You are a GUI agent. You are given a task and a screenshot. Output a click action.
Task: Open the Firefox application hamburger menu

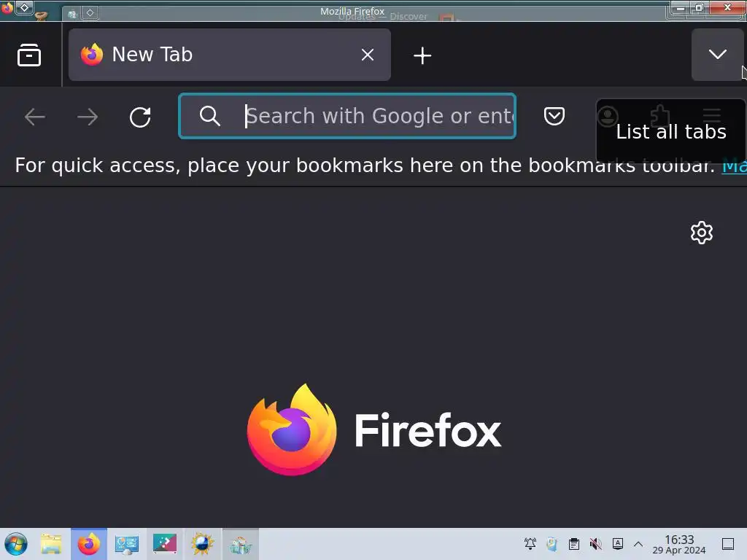(712, 116)
